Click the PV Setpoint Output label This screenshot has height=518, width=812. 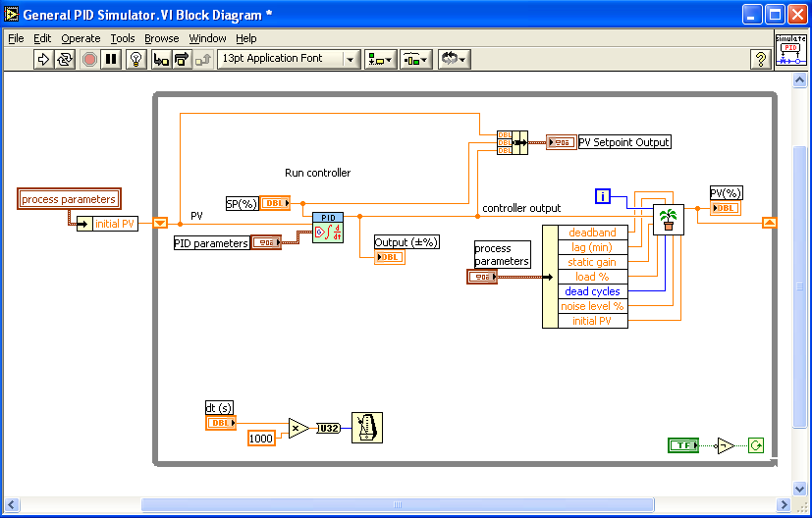[x=624, y=142]
